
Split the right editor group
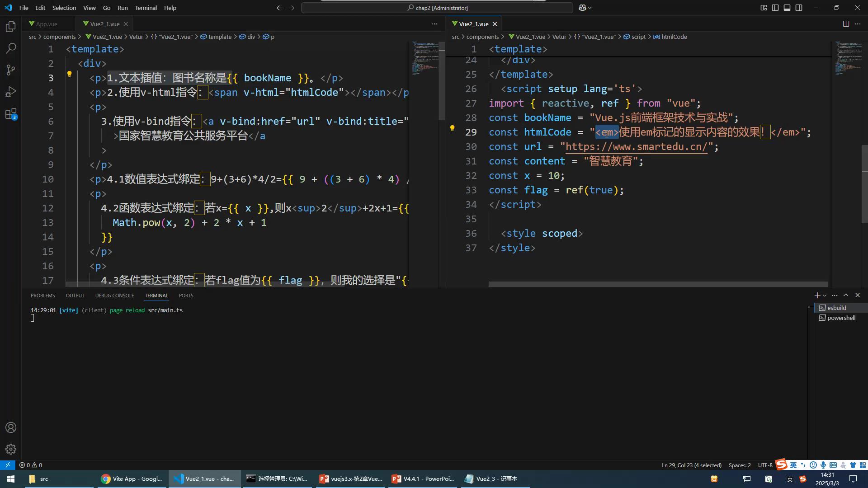[x=846, y=24]
